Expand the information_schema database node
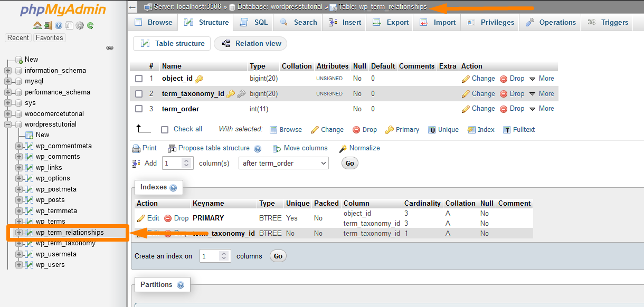Viewport: 644px width, 307px height. point(8,71)
